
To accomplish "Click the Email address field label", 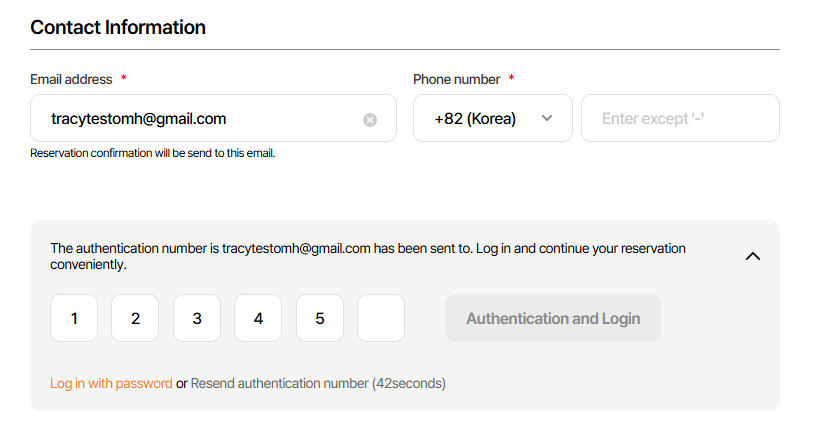I will (72, 79).
